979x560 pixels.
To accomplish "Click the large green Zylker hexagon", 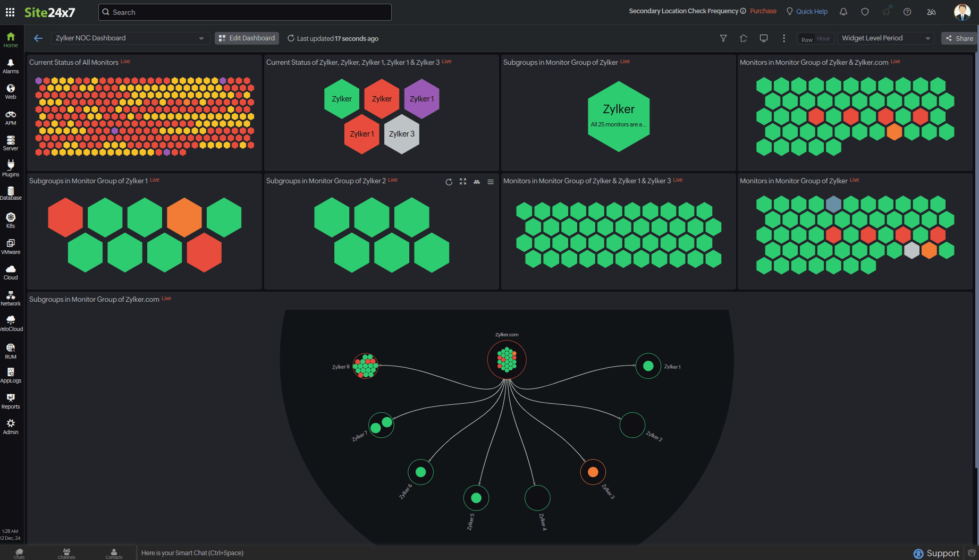I will (x=619, y=116).
